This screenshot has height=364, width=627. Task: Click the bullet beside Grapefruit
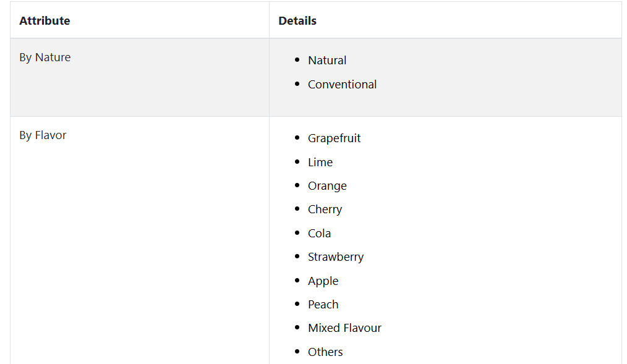click(x=297, y=138)
